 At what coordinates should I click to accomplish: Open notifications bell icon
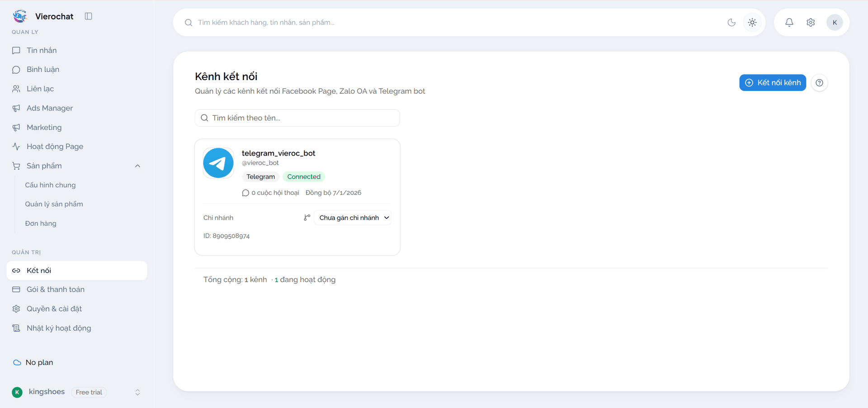tap(789, 22)
